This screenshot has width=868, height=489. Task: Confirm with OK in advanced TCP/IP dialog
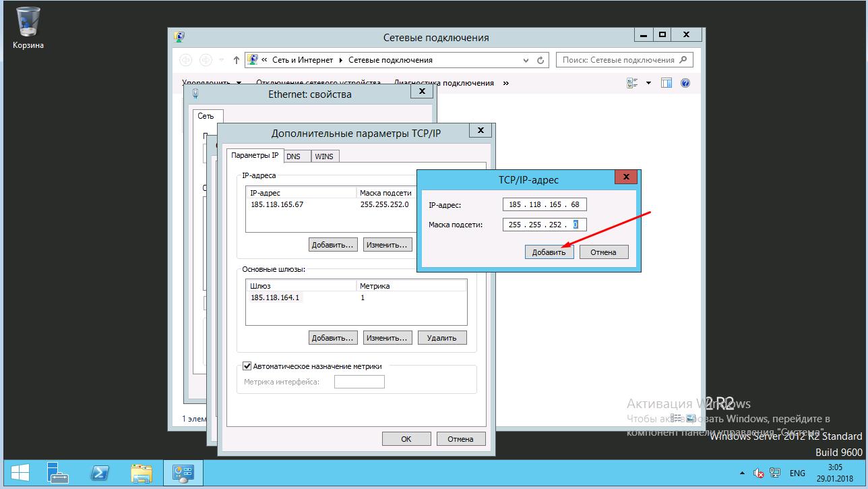tap(406, 438)
